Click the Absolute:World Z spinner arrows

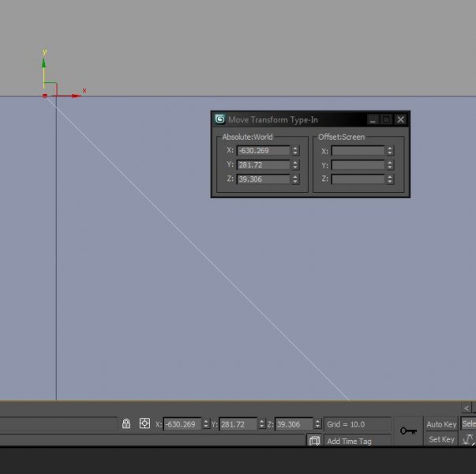295,179
